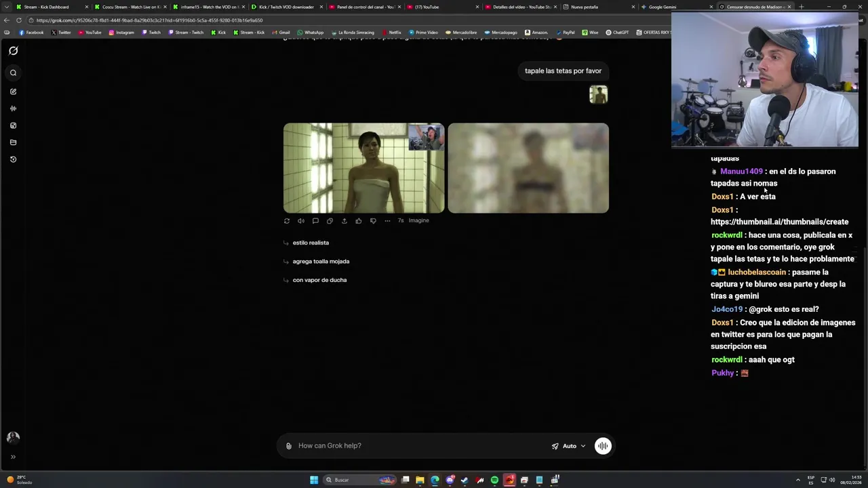The image size is (868, 488).
Task: Open voice mode in Grok sidebar
Action: click(x=13, y=108)
